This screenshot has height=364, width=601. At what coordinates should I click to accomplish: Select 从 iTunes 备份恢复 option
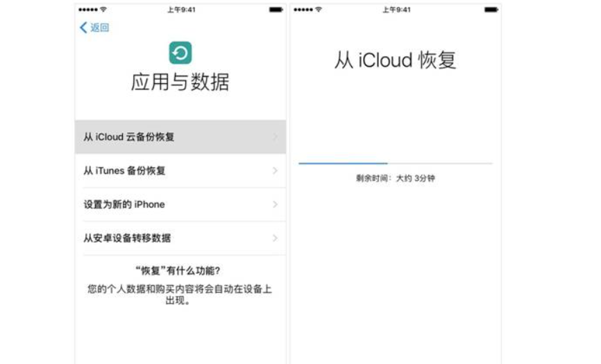[124, 171]
